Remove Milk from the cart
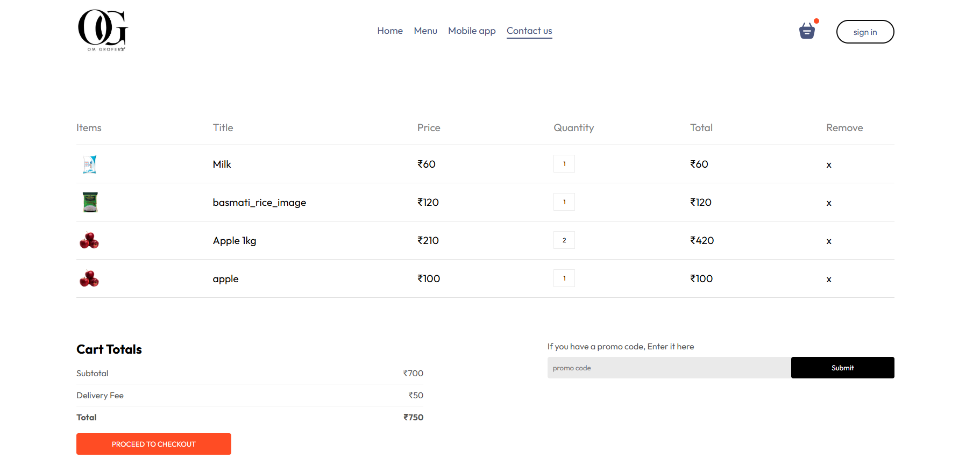This screenshot has width=980, height=473. coord(829,165)
